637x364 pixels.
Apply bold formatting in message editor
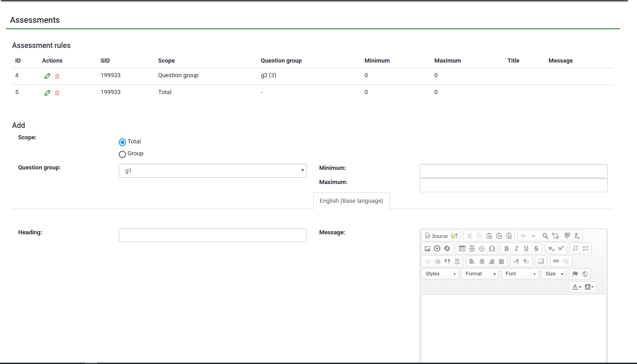point(506,249)
